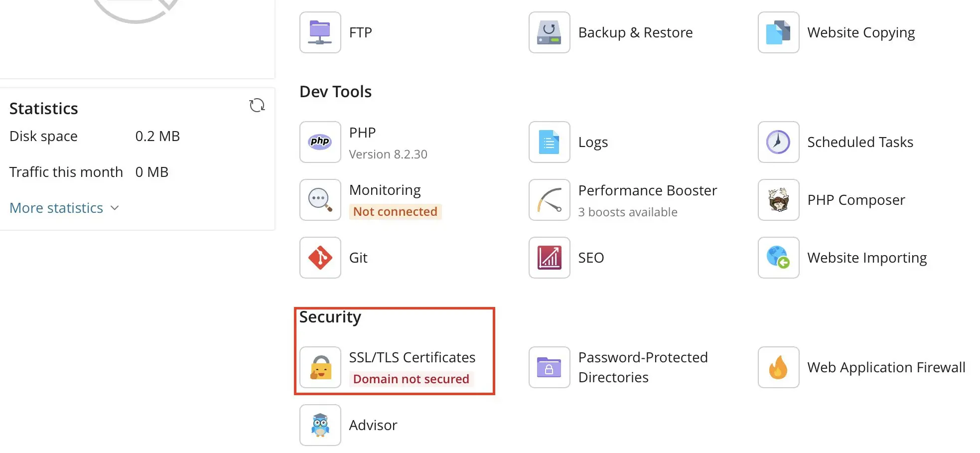The width and height of the screenshot is (980, 453).
Task: Open Scheduled Tasks
Action: pos(778,142)
